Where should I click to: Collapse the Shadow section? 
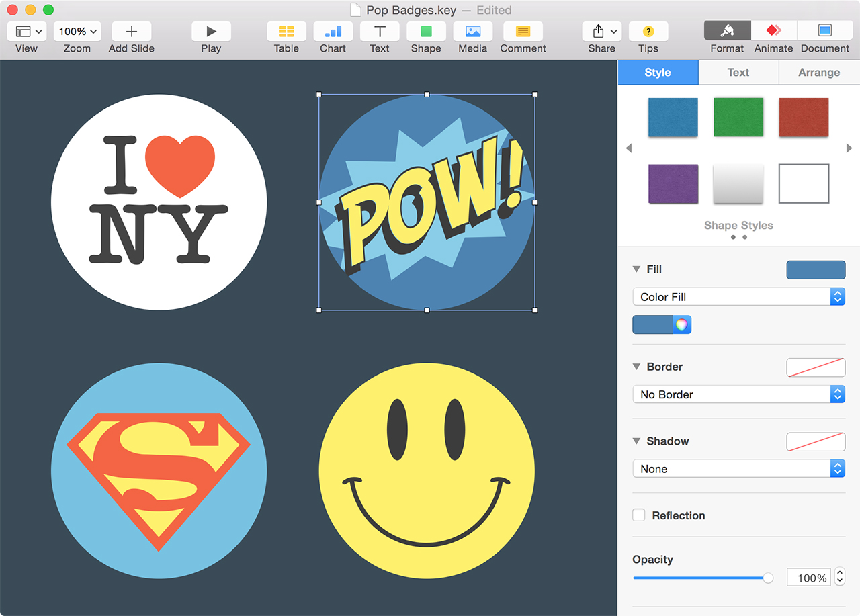click(x=636, y=441)
